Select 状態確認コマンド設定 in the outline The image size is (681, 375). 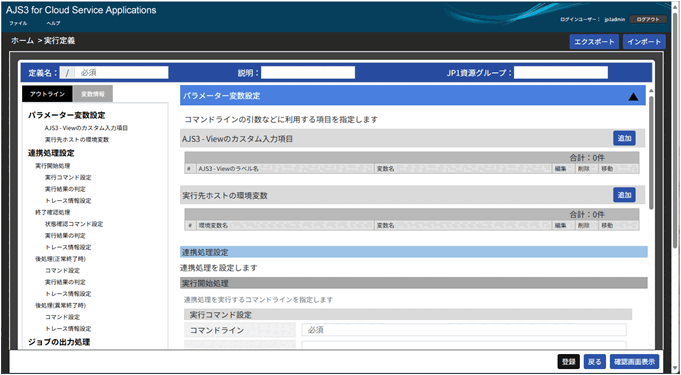73,224
